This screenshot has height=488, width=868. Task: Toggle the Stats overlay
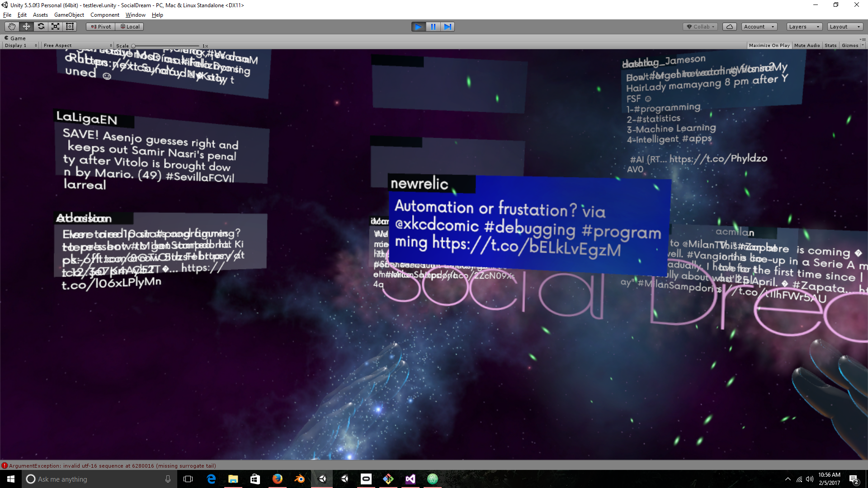[830, 45]
